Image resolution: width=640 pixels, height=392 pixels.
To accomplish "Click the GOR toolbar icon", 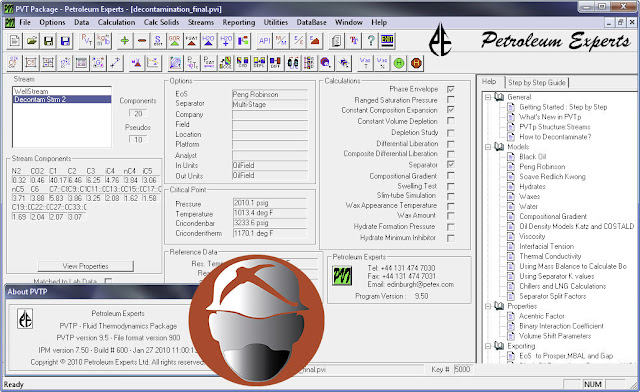I will coord(175,41).
